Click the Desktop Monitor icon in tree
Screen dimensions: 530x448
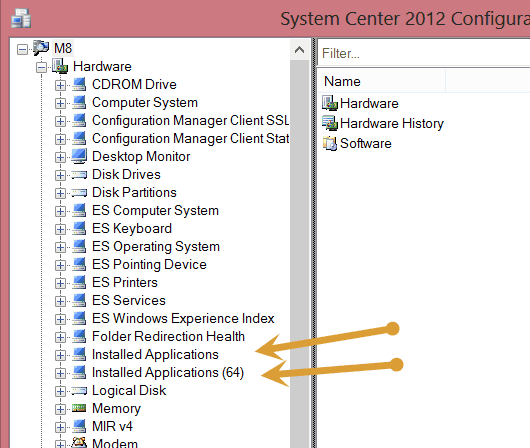[x=79, y=156]
